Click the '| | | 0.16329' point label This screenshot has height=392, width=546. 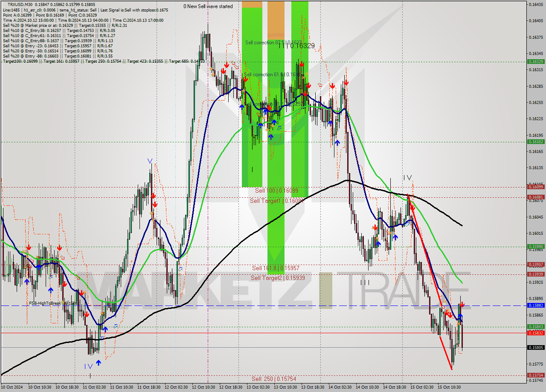[x=297, y=46]
